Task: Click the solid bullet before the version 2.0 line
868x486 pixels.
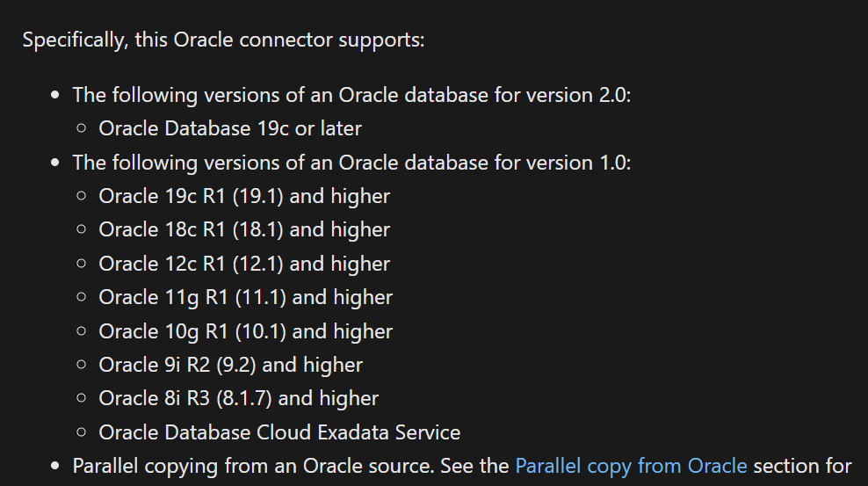Action: click(x=55, y=95)
